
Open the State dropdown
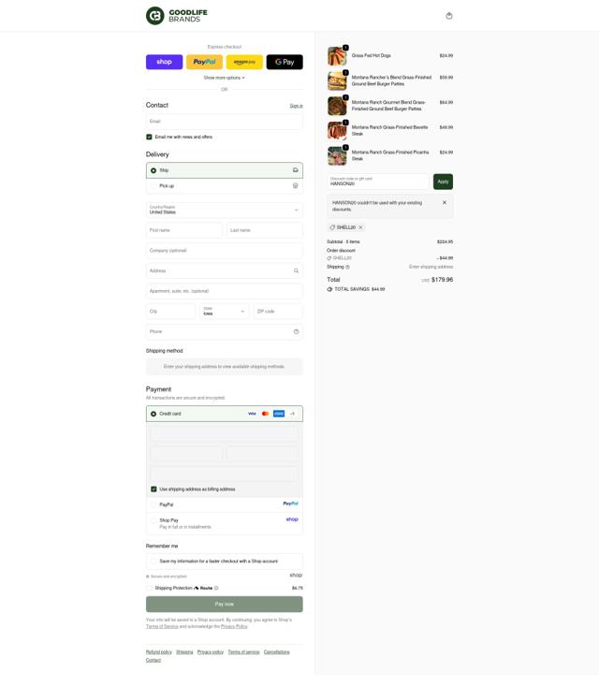tap(224, 311)
